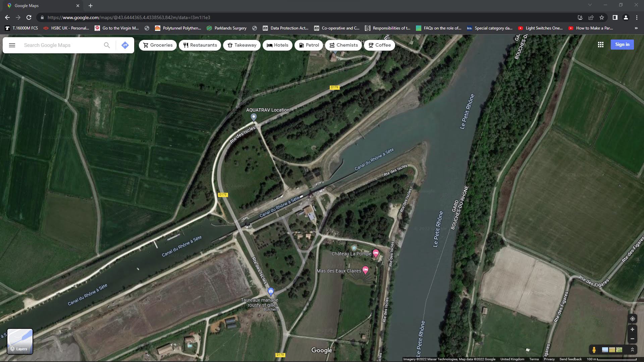The width and height of the screenshot is (644, 362).
Task: Click the show your location button
Action: (x=632, y=319)
